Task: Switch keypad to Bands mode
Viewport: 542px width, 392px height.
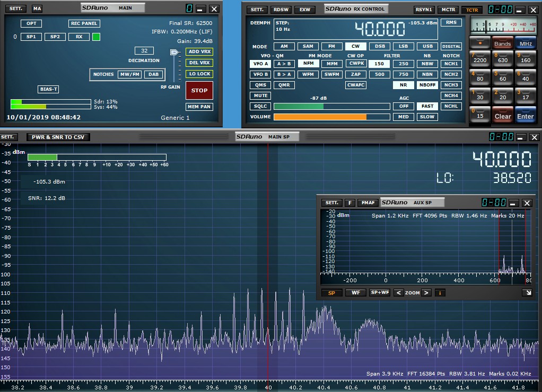Action: [503, 43]
